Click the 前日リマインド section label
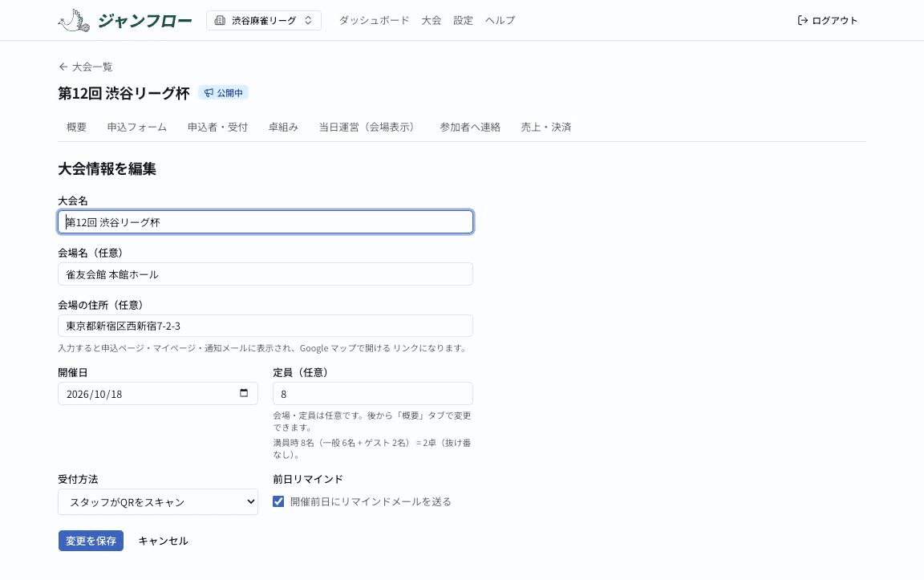 (308, 479)
